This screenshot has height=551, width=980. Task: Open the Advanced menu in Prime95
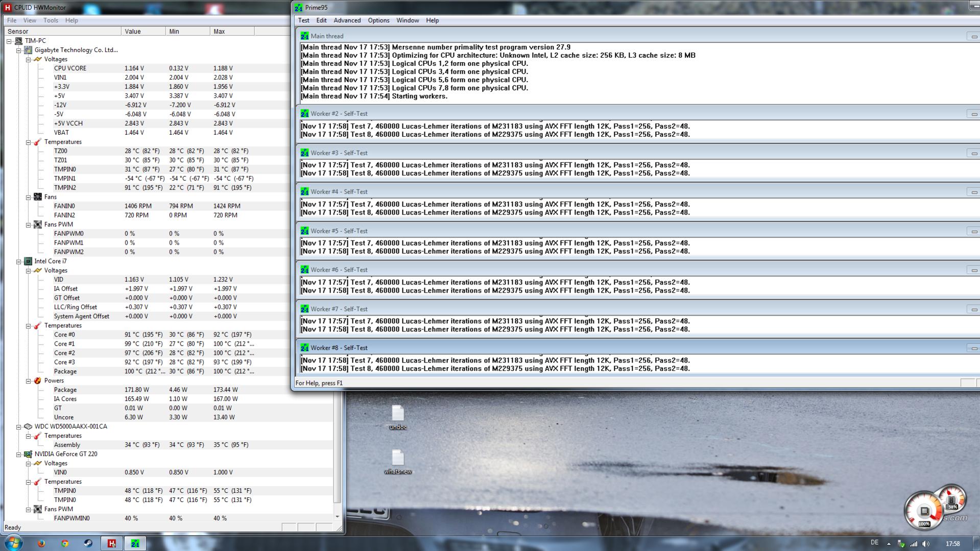tap(347, 20)
